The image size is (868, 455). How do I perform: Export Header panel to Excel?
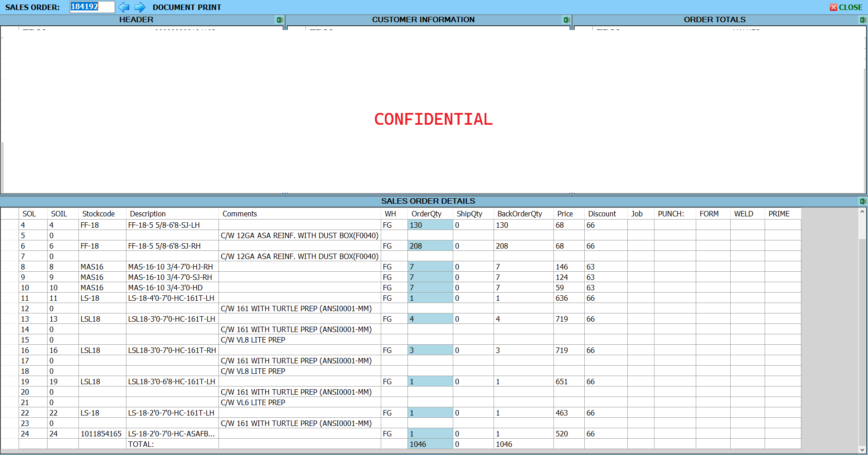coord(280,20)
